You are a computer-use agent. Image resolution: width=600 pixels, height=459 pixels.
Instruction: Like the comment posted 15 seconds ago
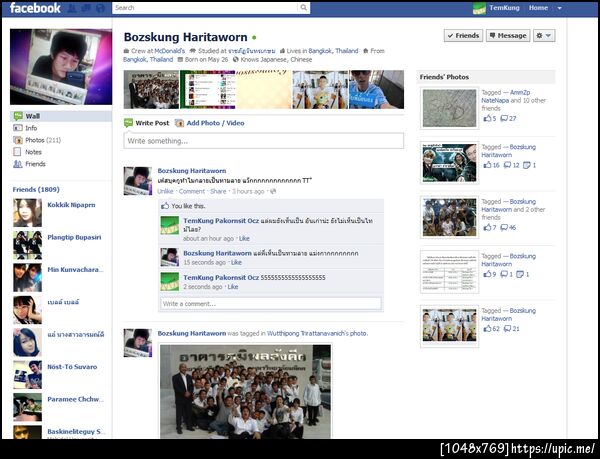236,262
